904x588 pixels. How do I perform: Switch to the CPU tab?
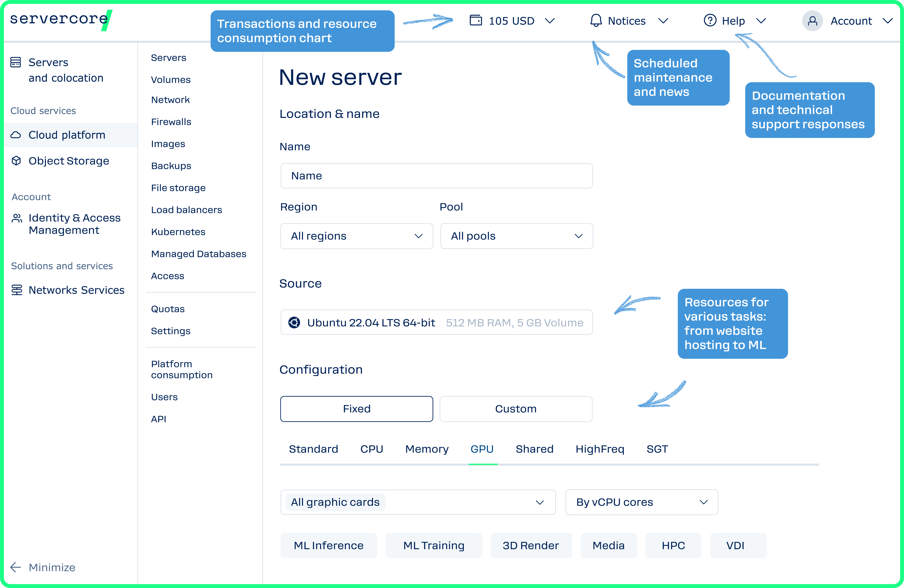point(372,449)
